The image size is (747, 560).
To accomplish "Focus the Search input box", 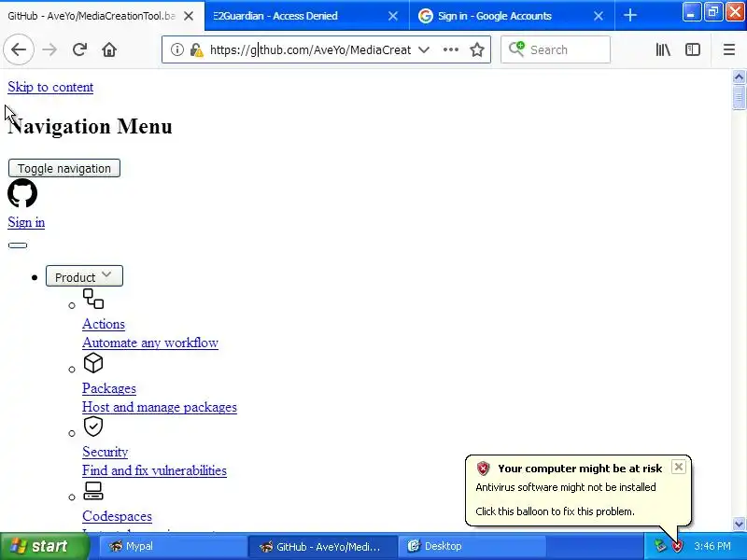I will pos(556,49).
